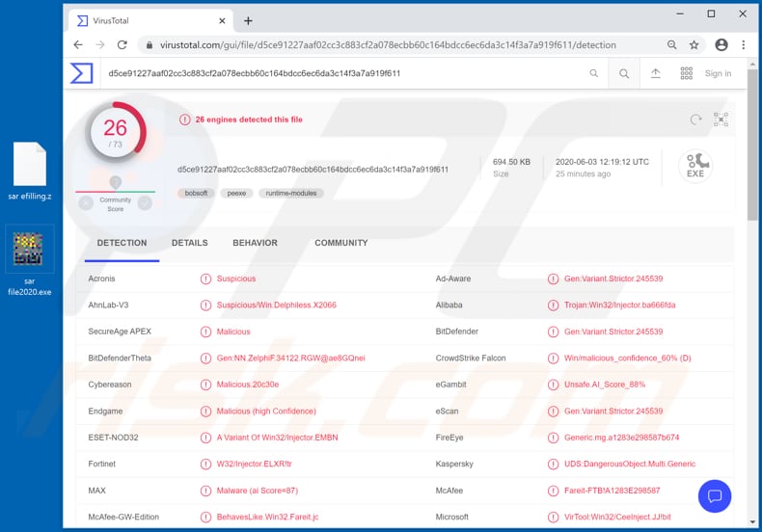762x532 pixels.
Task: Open the BEHAVIOR tab
Action: click(256, 243)
